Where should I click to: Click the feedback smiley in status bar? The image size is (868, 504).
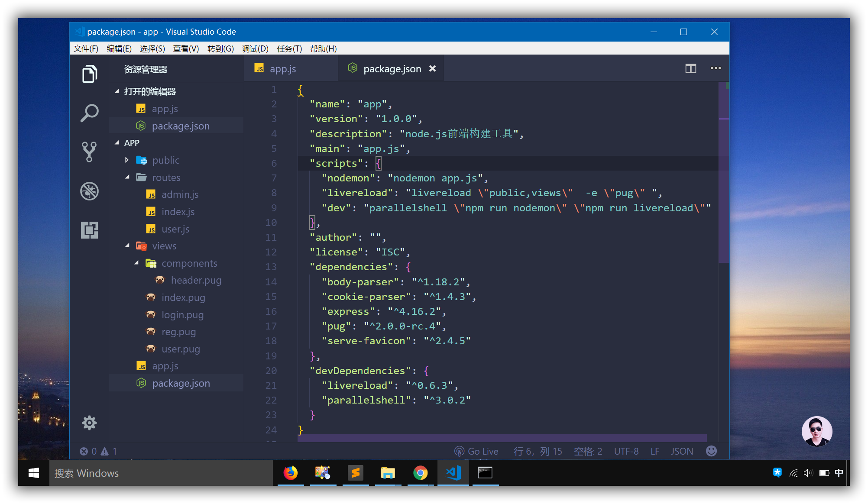[711, 451]
